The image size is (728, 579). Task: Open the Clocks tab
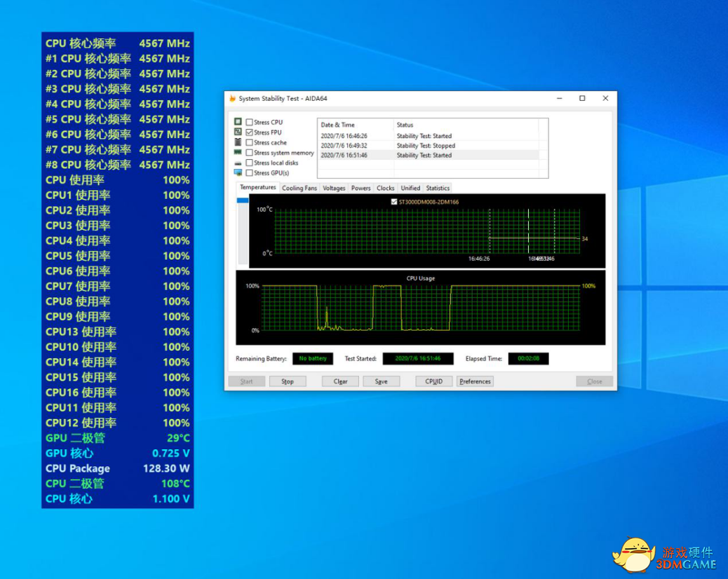click(385, 188)
